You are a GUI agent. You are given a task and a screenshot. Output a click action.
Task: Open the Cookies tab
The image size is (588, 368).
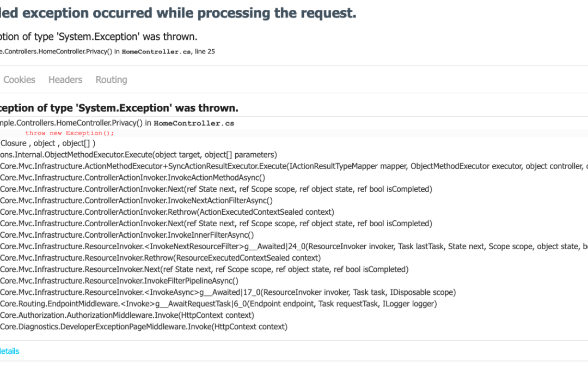click(x=19, y=80)
